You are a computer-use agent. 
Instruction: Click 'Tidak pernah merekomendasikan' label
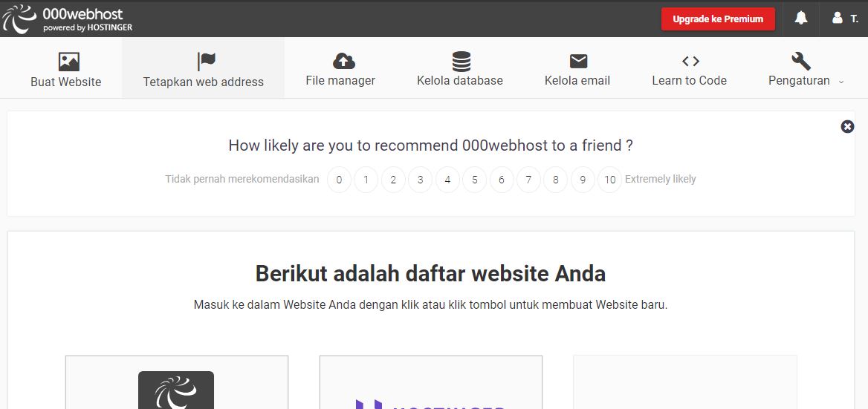coord(242,179)
